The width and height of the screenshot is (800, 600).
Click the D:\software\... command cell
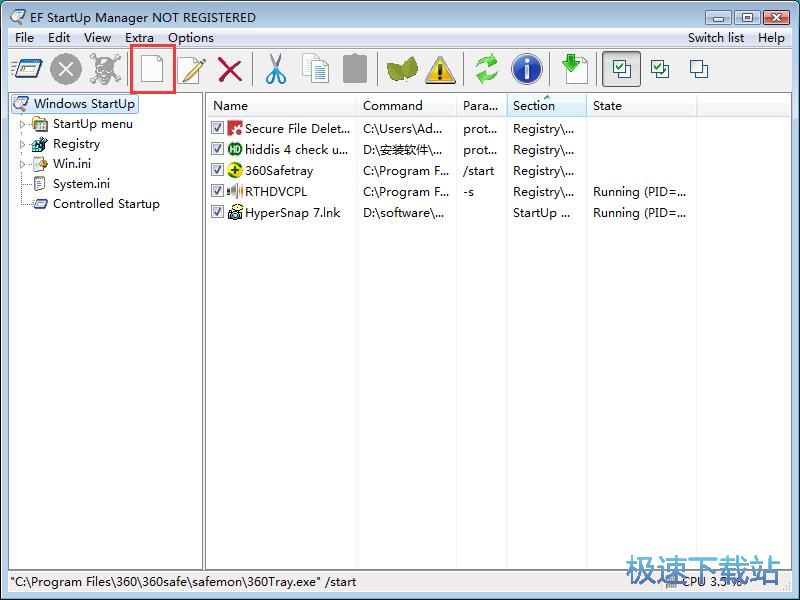[x=403, y=213]
